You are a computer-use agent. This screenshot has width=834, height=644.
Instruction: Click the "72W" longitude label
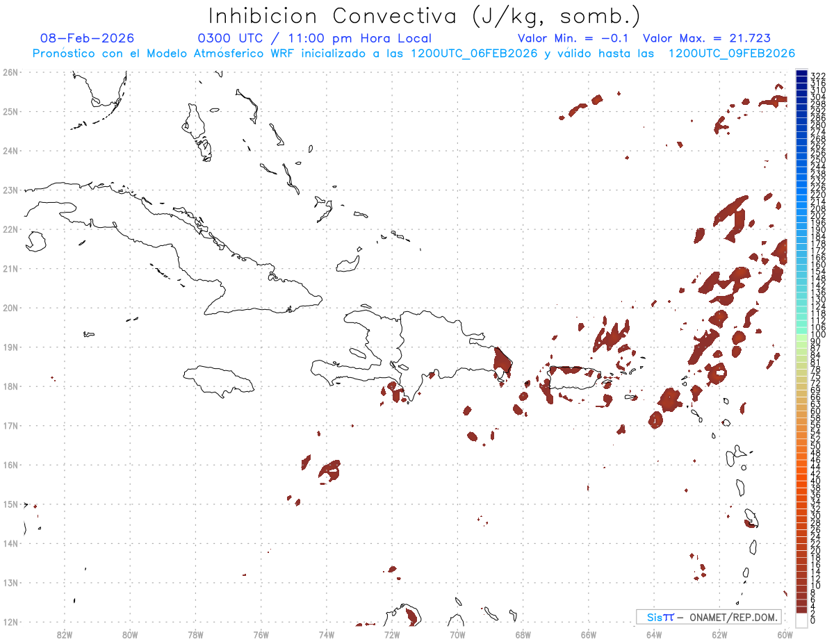click(x=392, y=634)
